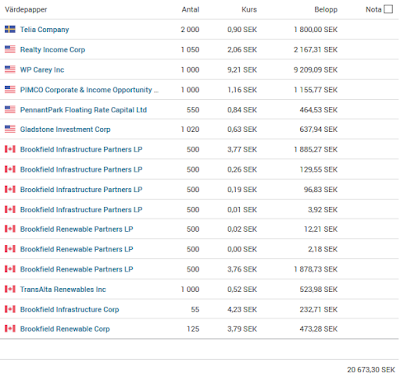
Task: Open Brookfield Renewable Partners LP with 1 878,73 SEK
Action: (x=76, y=269)
